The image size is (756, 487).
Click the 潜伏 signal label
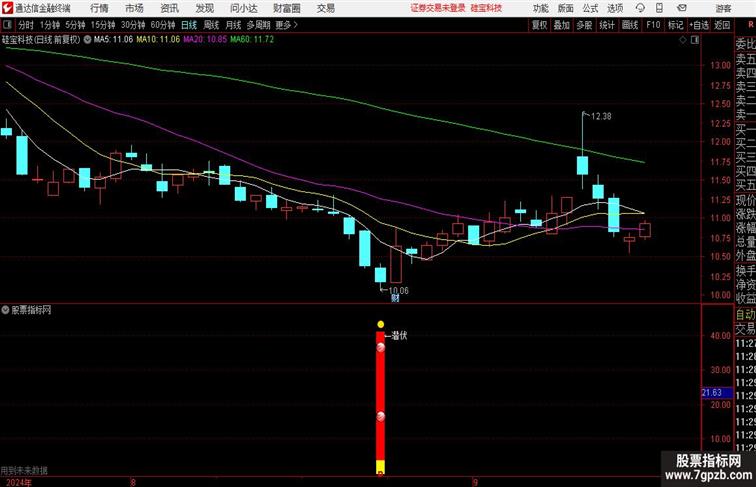pyautogui.click(x=399, y=336)
